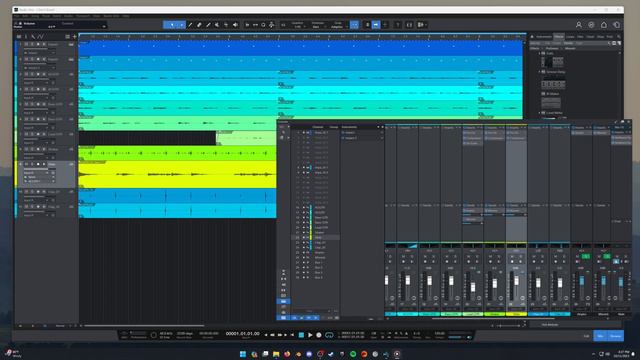The image size is (640, 360).
Task: Select the Mute tool
Action: 217,25
